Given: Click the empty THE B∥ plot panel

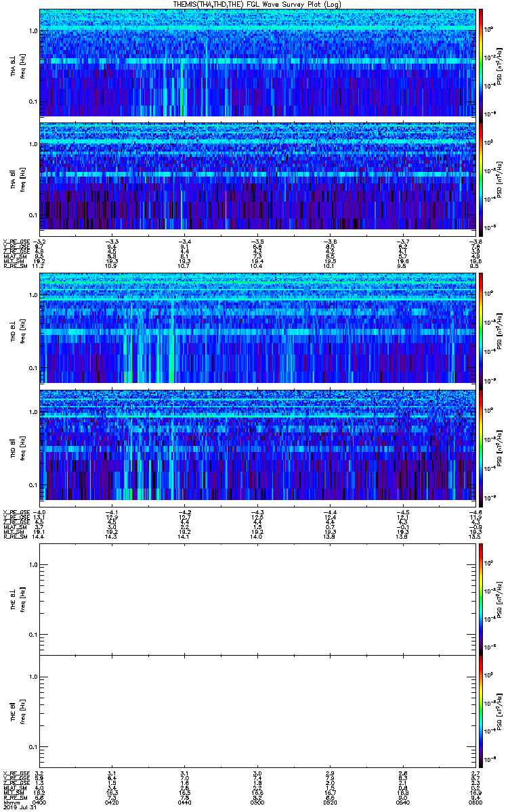Looking at the screenshot, I should pyautogui.click(x=257, y=710).
